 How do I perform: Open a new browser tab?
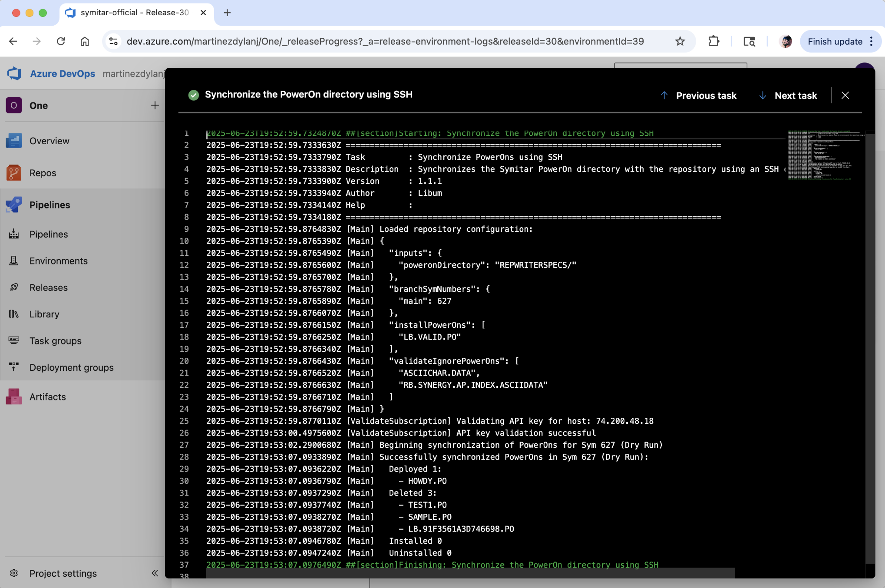pyautogui.click(x=227, y=13)
